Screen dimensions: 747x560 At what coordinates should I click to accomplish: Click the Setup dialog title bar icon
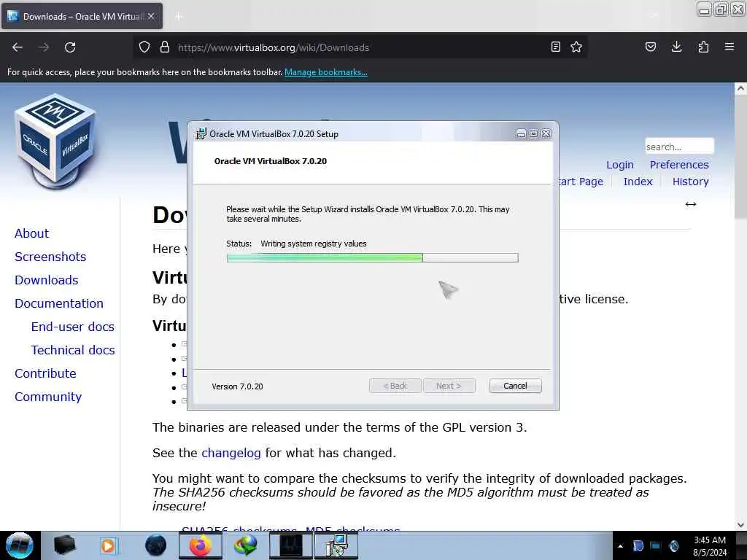(201, 134)
